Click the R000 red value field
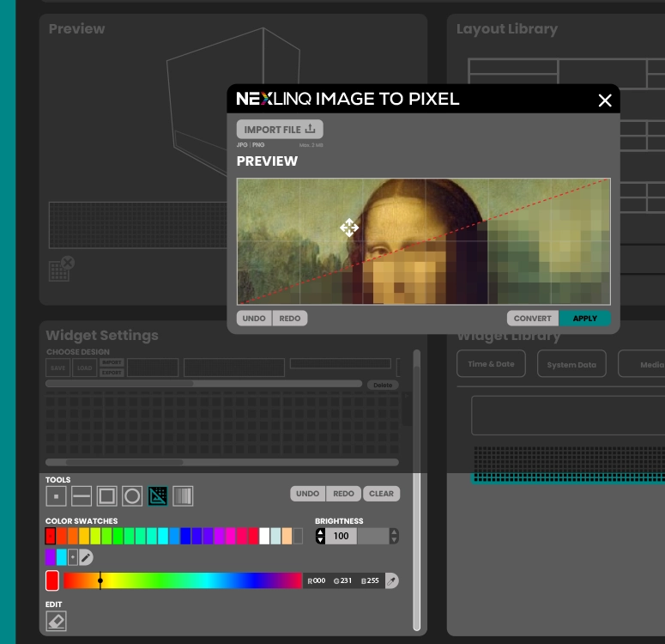 coord(317,580)
